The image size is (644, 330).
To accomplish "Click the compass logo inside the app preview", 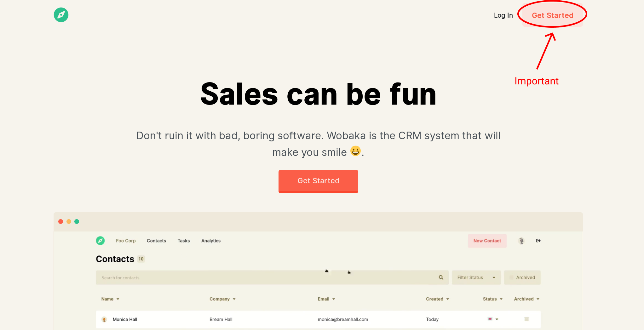I will tap(100, 241).
